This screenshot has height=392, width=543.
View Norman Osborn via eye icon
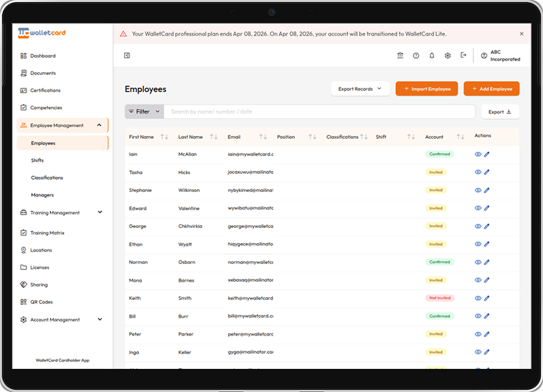(478, 262)
